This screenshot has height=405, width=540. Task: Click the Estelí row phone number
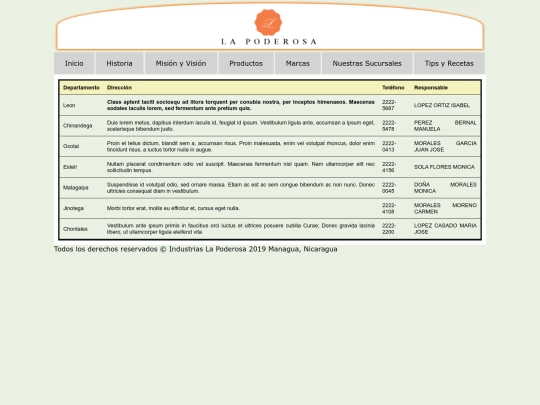coord(389,167)
